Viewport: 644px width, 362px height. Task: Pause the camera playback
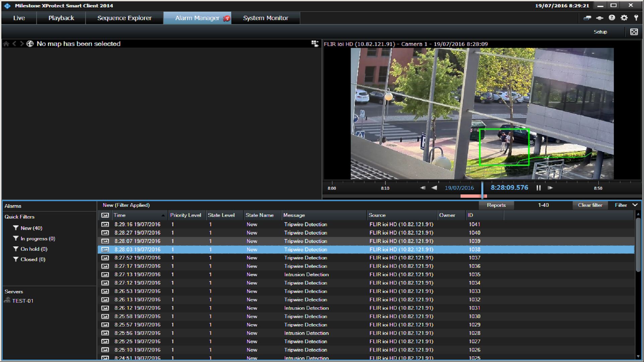pyautogui.click(x=538, y=188)
